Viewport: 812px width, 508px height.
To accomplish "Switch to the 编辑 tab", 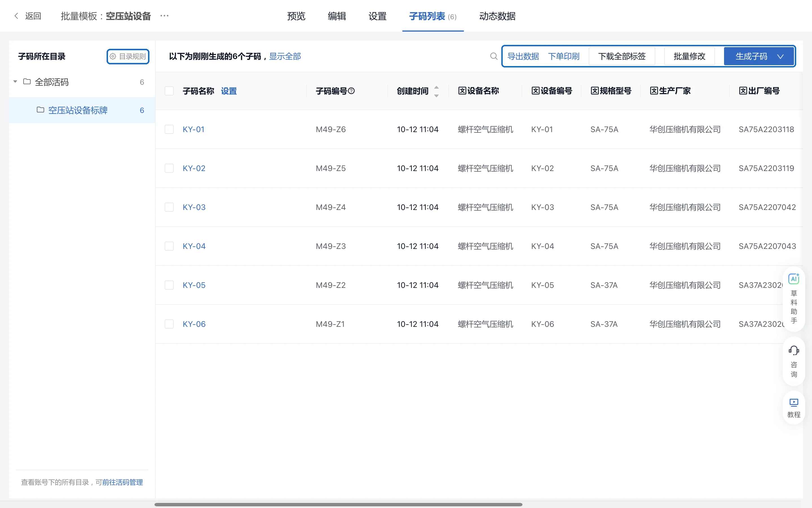I will pos(337,16).
